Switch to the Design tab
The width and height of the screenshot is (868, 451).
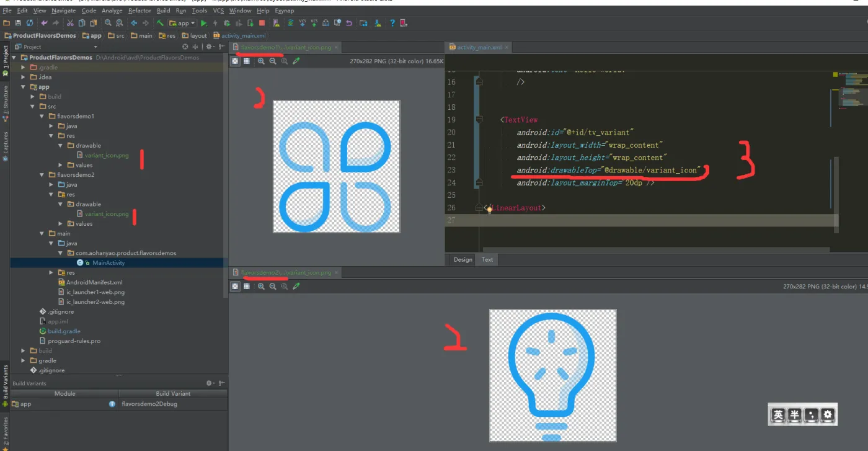463,259
